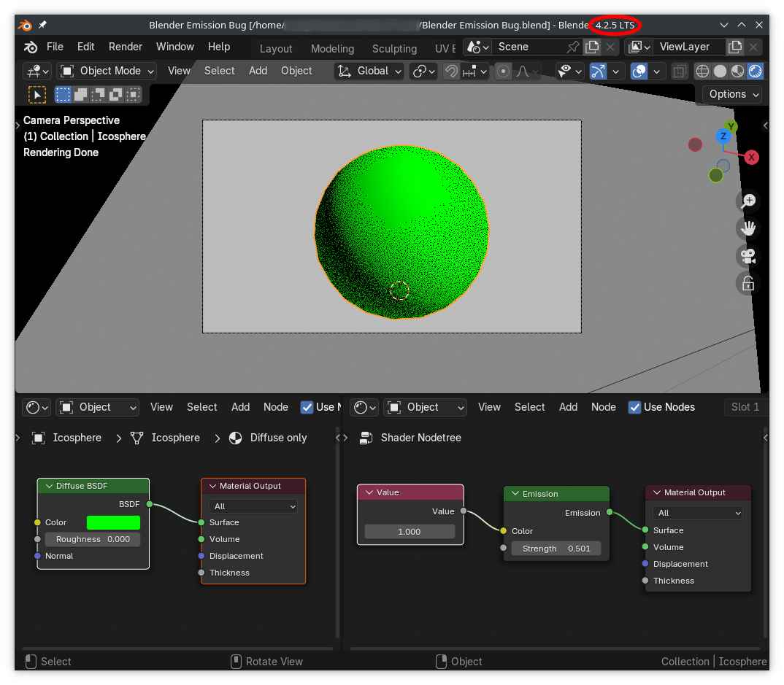Choose the invert selection mode icon

coord(116,94)
